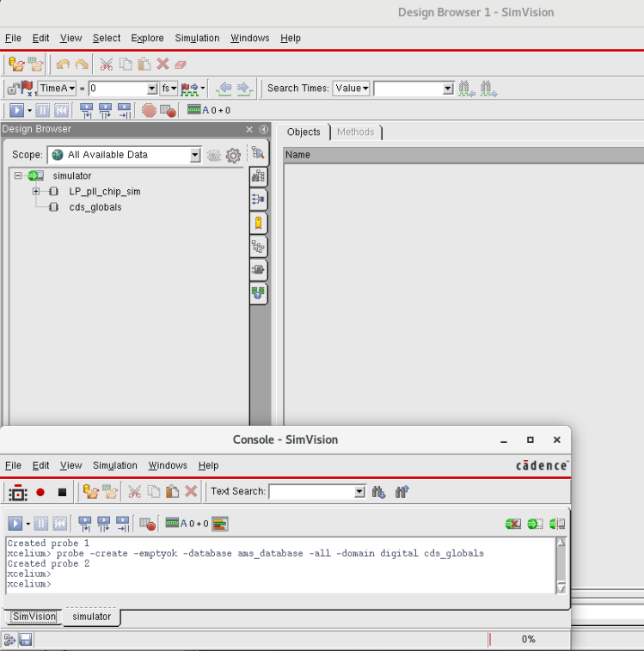Toggle the sidebar pin circle in Design Browser header
This screenshot has width=644, height=651.
[264, 129]
